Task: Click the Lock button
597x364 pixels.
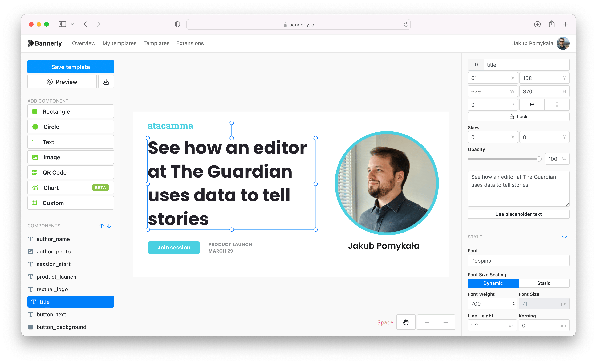Action: (x=518, y=116)
